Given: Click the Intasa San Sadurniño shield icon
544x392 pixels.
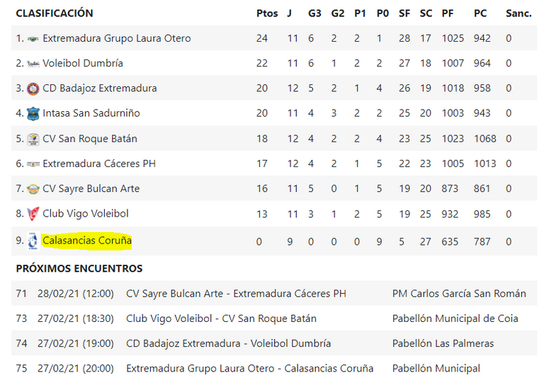Looking at the screenshot, I should [x=33, y=114].
